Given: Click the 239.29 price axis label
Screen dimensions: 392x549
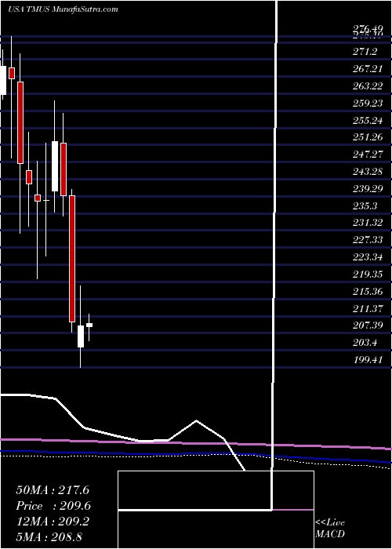Looking at the screenshot, I should 367,189.
